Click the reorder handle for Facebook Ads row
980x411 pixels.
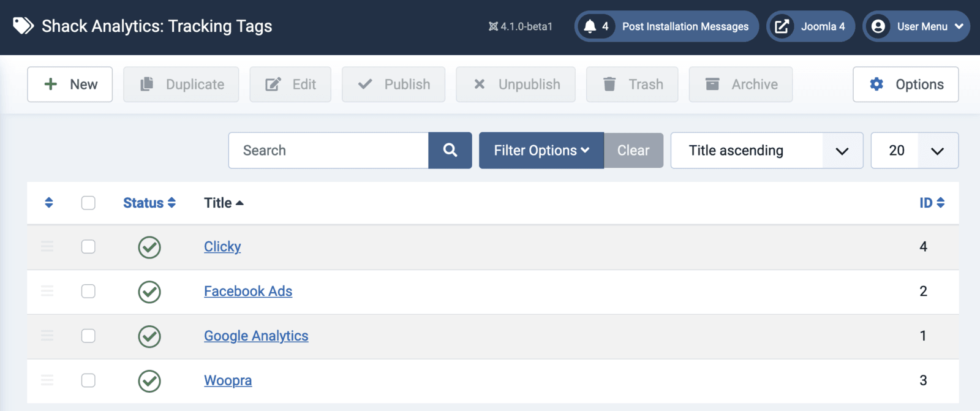coord(47,291)
